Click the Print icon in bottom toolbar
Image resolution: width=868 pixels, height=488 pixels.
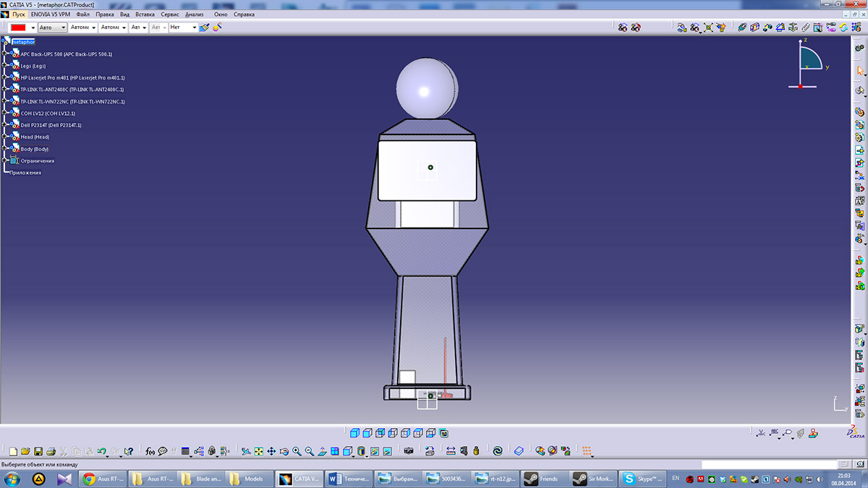pyautogui.click(x=50, y=451)
